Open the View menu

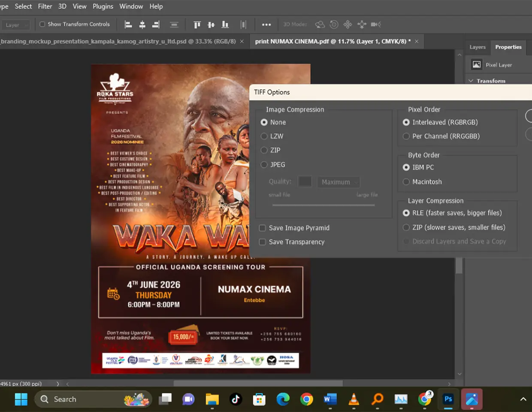point(79,6)
